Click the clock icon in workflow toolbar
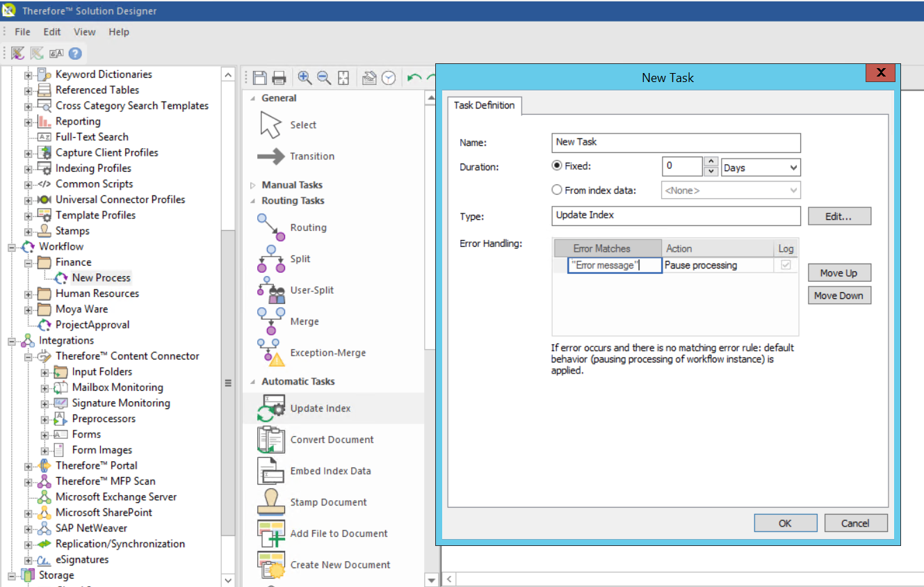 tap(389, 78)
